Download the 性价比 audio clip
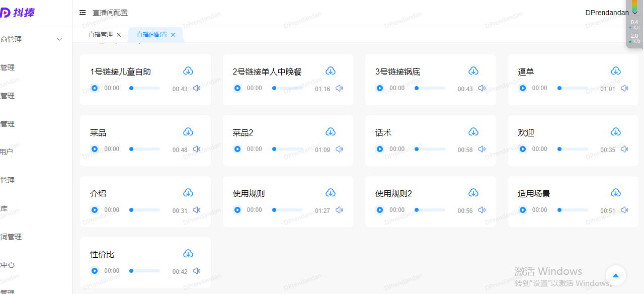This screenshot has height=294, width=644. (188, 254)
